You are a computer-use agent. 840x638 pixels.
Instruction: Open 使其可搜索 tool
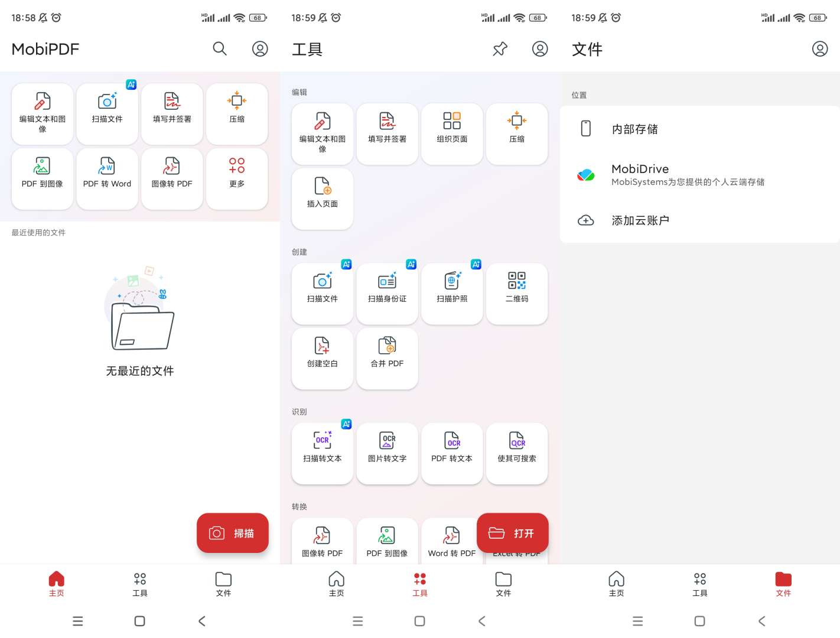[x=517, y=454]
